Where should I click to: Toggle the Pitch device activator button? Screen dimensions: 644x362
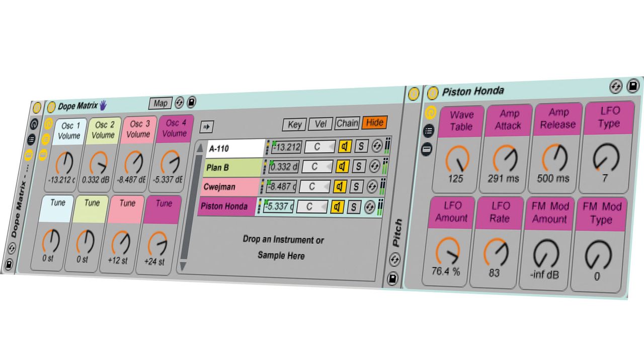(x=414, y=94)
